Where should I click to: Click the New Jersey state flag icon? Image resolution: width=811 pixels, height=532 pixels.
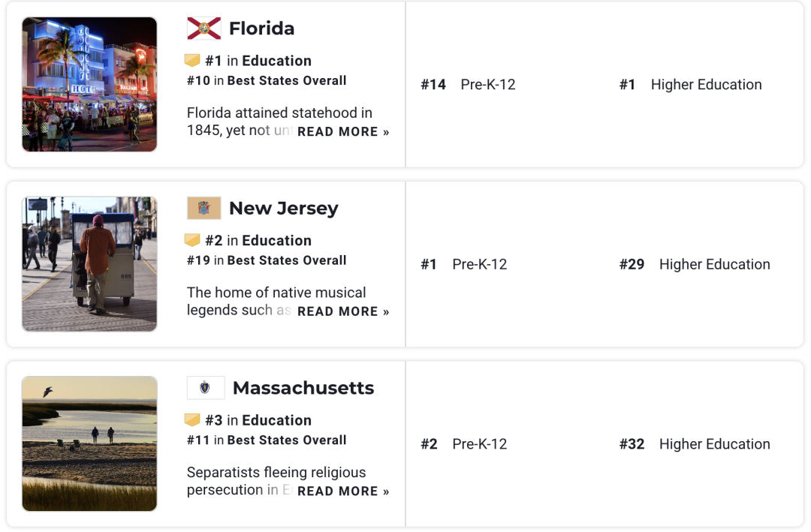(204, 208)
